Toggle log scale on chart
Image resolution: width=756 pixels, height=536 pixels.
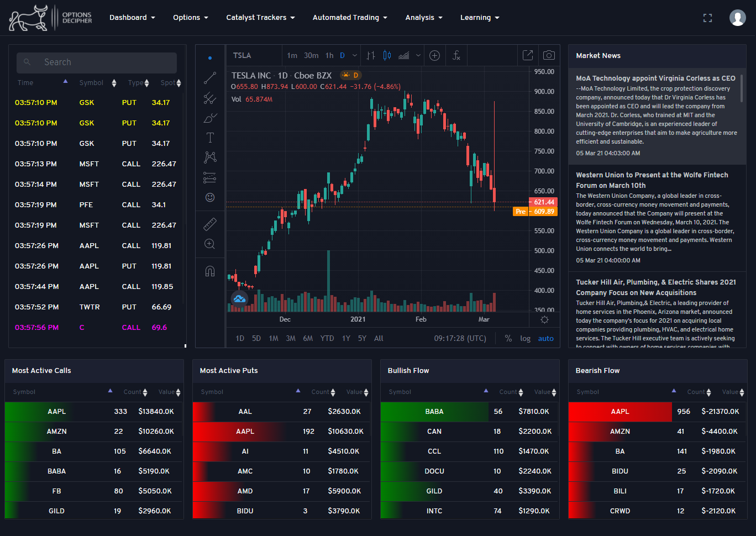click(525, 338)
